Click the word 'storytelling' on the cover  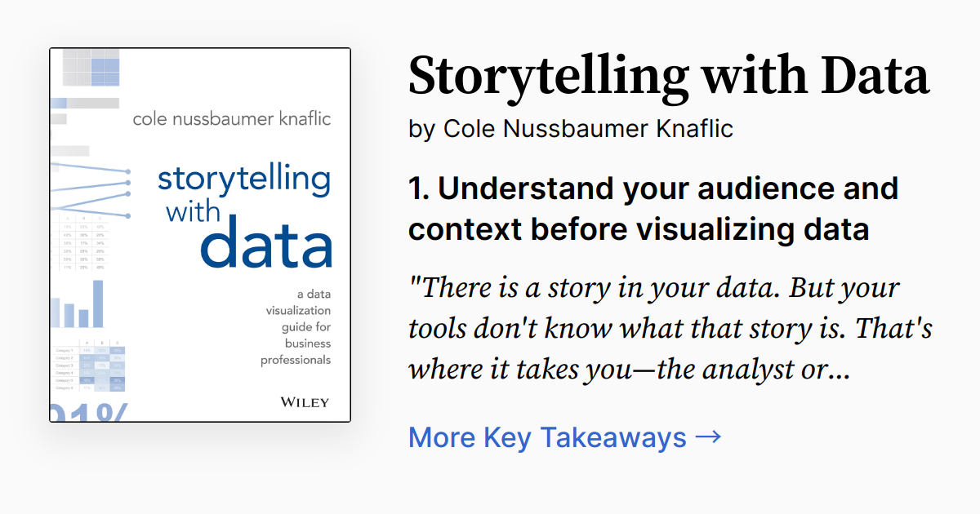tap(244, 179)
